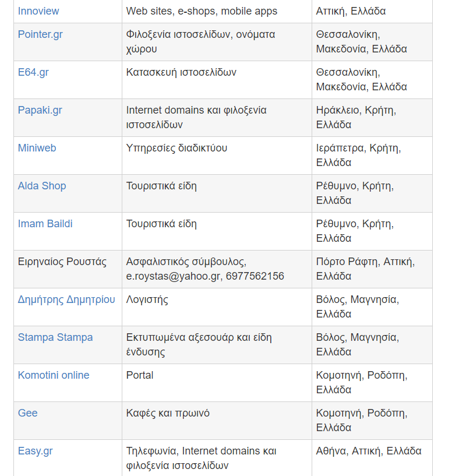Open the Miniweb link
Viewport: 466px width, 476px height.
tap(37, 148)
